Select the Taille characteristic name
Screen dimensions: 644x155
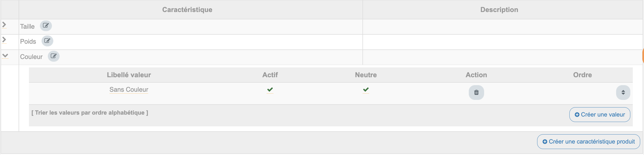[27, 26]
